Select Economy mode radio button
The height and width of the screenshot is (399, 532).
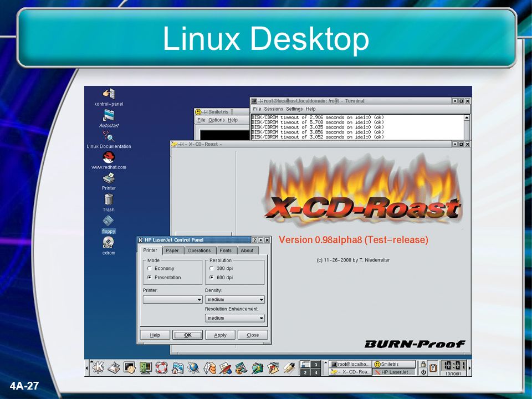click(x=150, y=268)
